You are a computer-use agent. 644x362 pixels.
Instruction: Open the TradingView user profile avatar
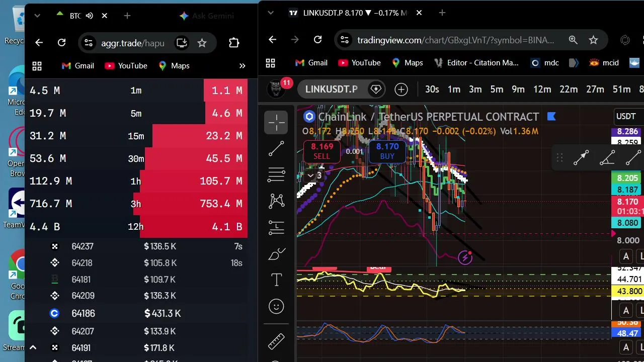click(x=276, y=89)
